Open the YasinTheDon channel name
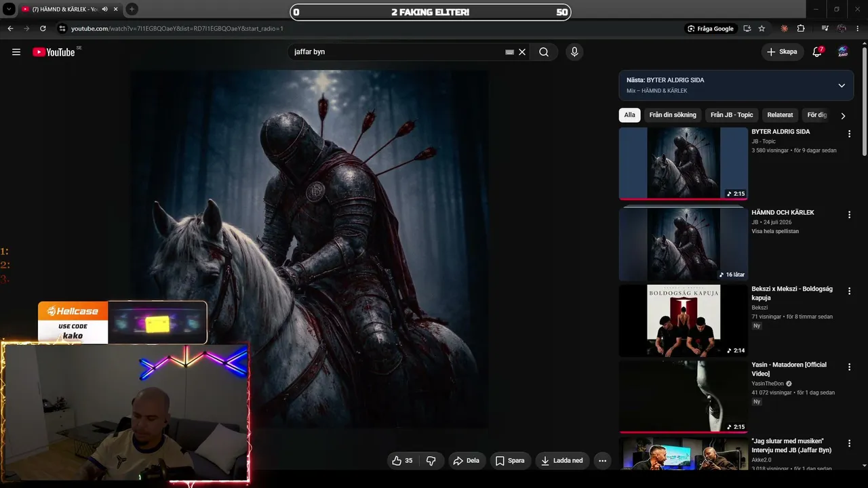868x488 pixels. [x=768, y=384]
